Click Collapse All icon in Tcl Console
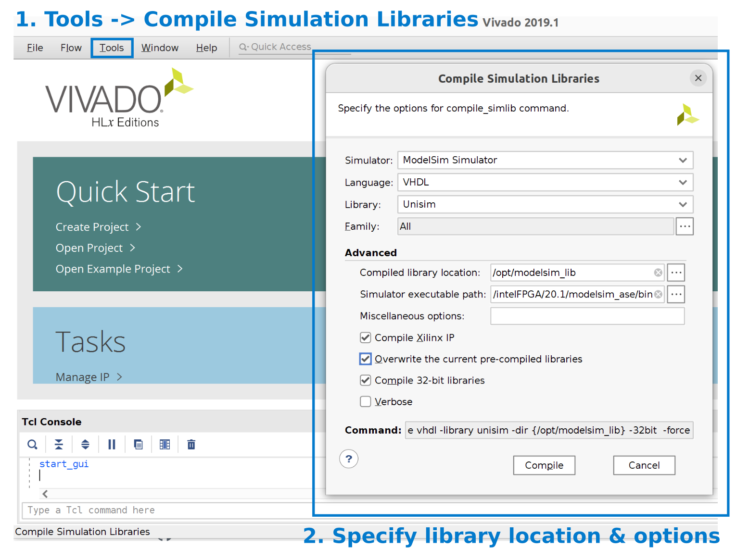This screenshot has width=749, height=560. (59, 445)
